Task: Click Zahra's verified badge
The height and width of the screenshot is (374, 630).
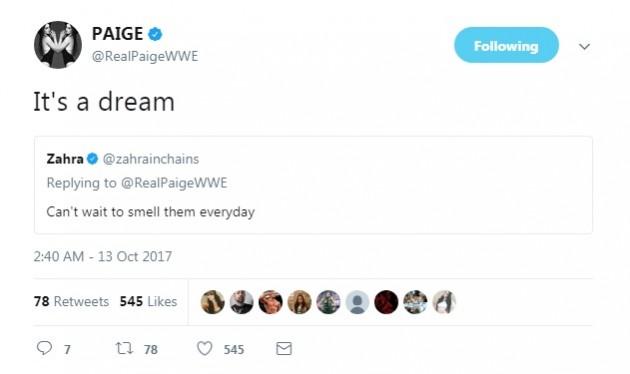Action: pyautogui.click(x=92, y=159)
